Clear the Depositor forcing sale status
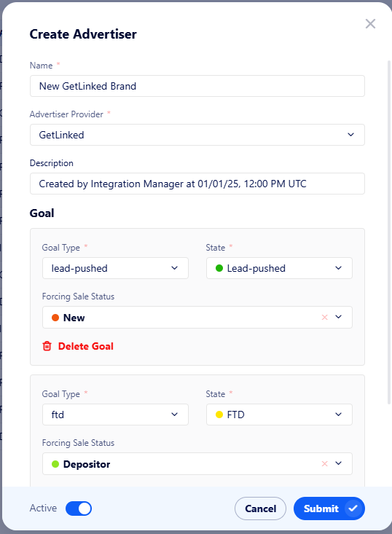The width and height of the screenshot is (392, 534). pyautogui.click(x=324, y=463)
